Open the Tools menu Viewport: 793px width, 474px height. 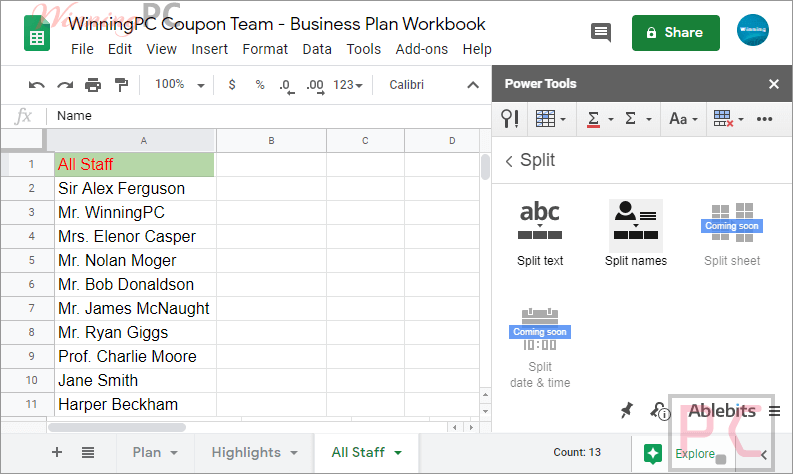coord(364,49)
